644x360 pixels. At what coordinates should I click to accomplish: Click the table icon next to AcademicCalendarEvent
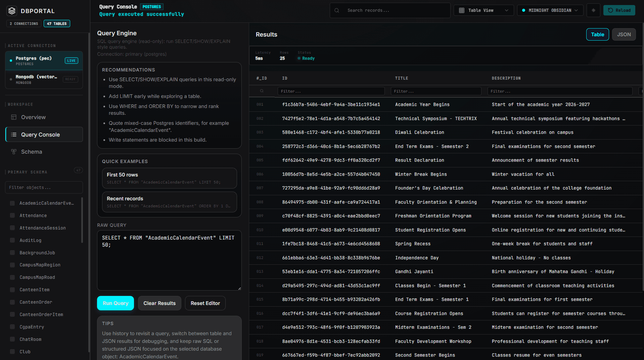pyautogui.click(x=12, y=203)
